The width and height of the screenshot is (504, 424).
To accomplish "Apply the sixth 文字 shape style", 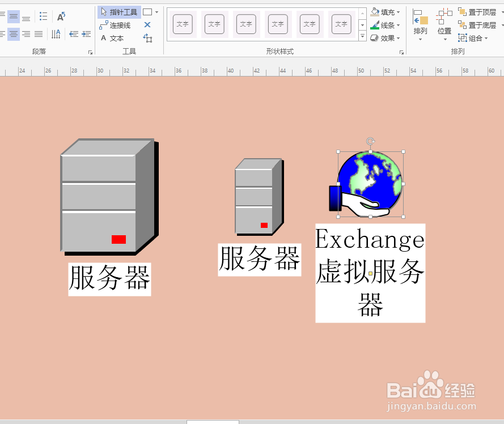I will point(341,24).
